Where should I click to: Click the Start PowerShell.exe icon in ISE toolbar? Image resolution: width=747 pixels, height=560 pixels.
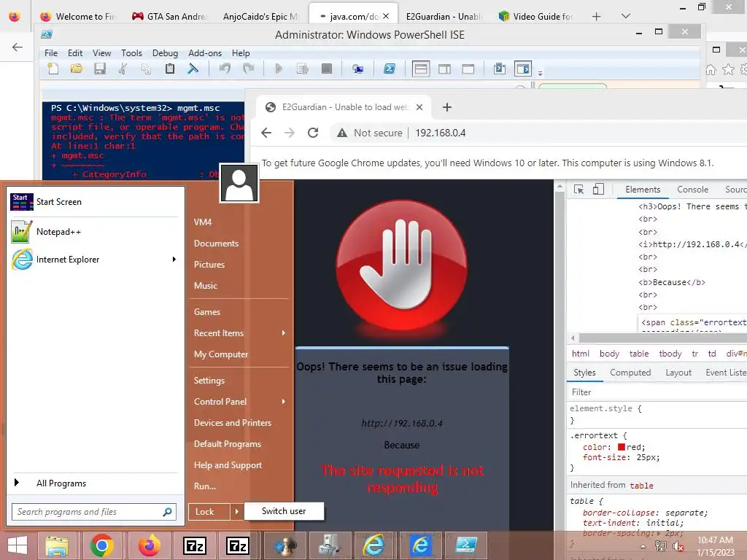[x=390, y=69]
